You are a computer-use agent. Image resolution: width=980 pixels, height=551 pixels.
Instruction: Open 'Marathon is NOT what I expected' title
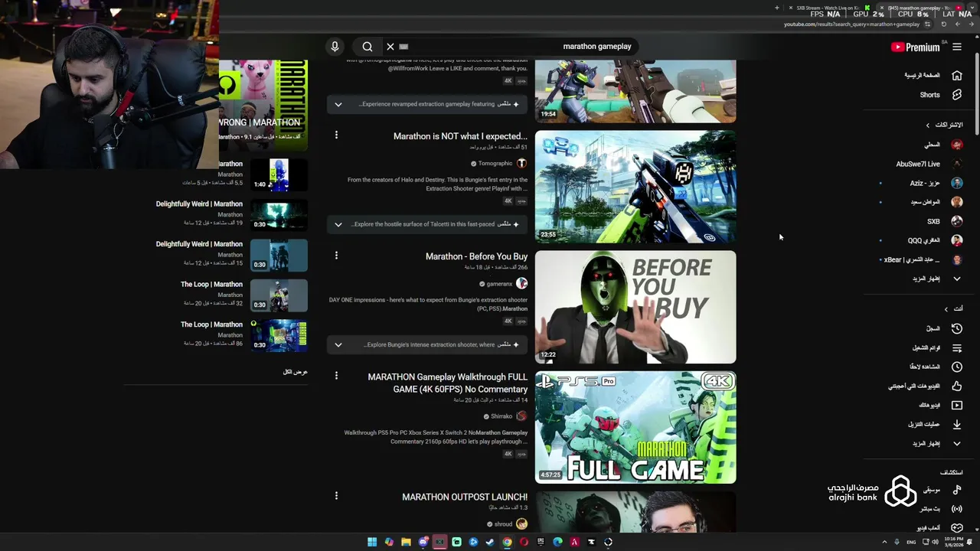click(x=460, y=136)
